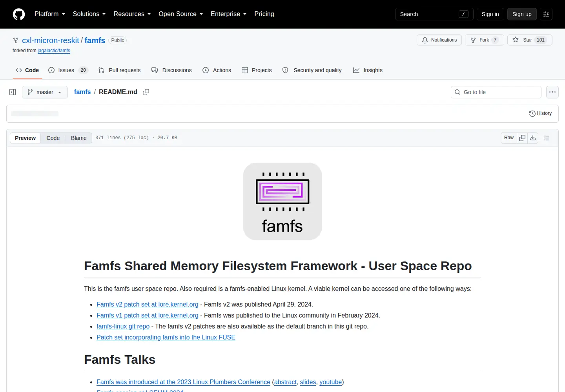Image resolution: width=565 pixels, height=392 pixels.
Task: Click the Star count 101
Action: tap(541, 40)
